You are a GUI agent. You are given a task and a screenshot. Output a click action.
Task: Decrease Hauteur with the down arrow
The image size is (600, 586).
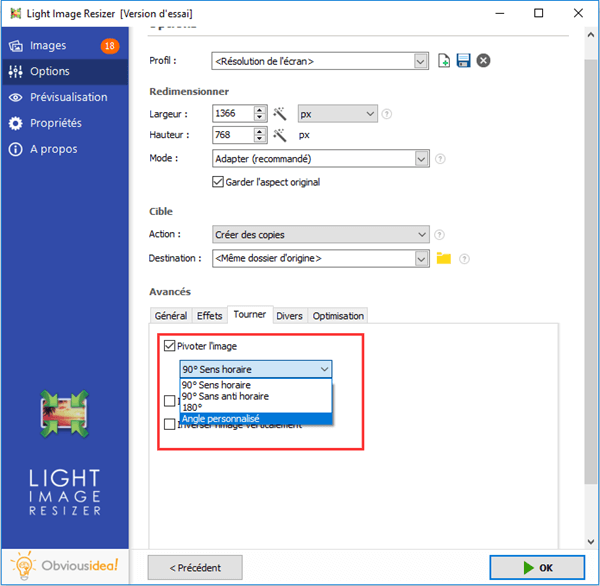click(260, 139)
